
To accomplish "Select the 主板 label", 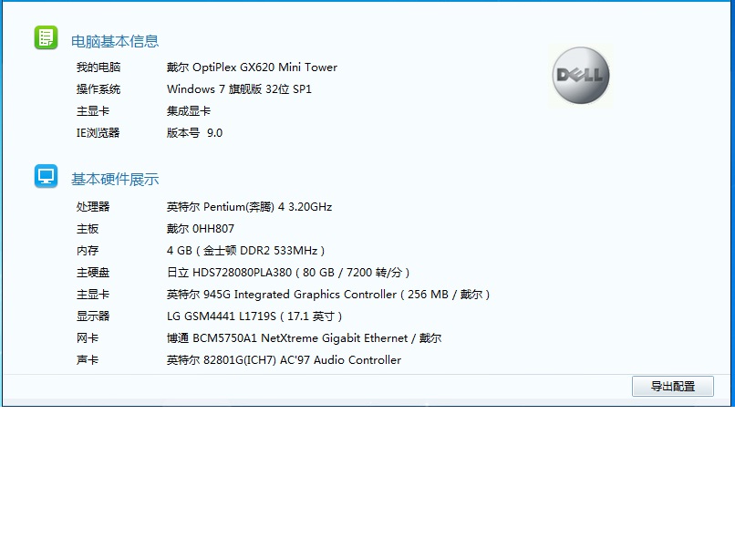I will [x=88, y=229].
